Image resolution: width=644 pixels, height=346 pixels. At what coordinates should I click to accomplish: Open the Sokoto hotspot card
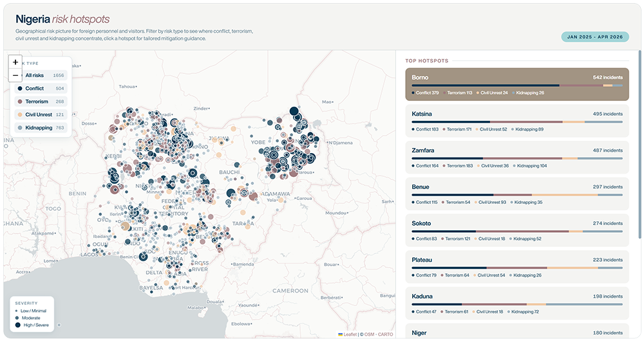click(x=516, y=230)
